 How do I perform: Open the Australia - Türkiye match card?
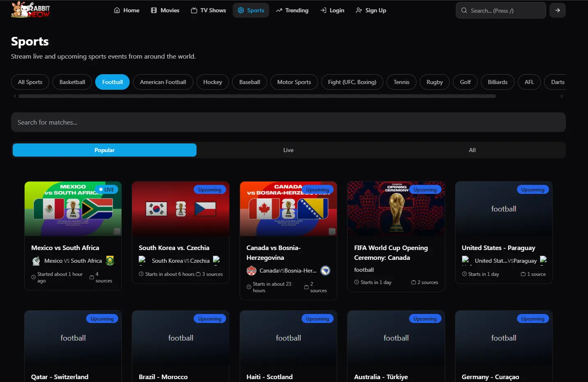(396, 346)
